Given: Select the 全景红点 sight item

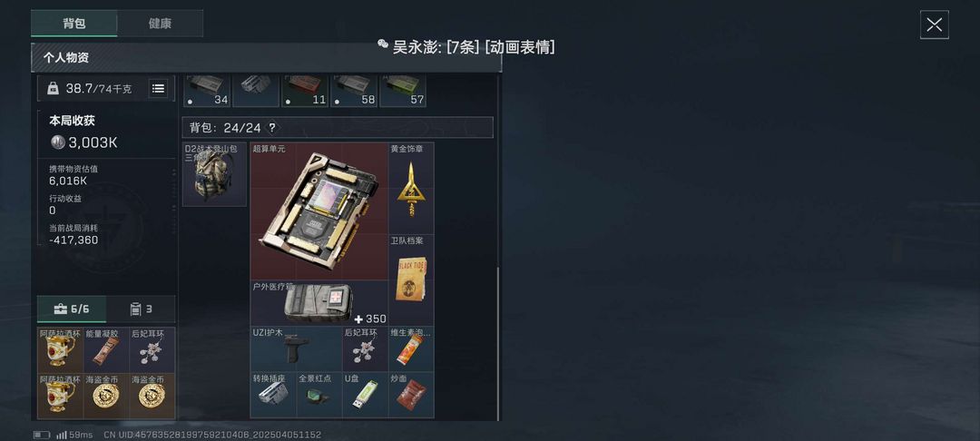Looking at the screenshot, I should (319, 395).
